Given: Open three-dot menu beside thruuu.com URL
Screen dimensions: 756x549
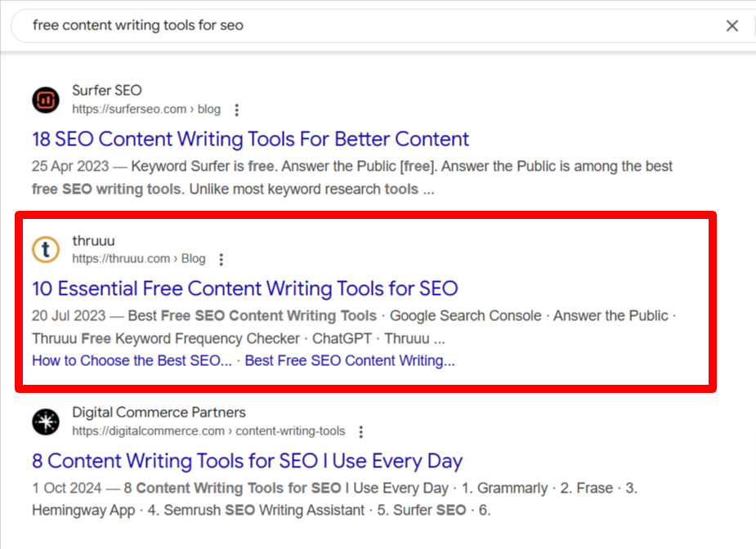Looking at the screenshot, I should pos(221,260).
